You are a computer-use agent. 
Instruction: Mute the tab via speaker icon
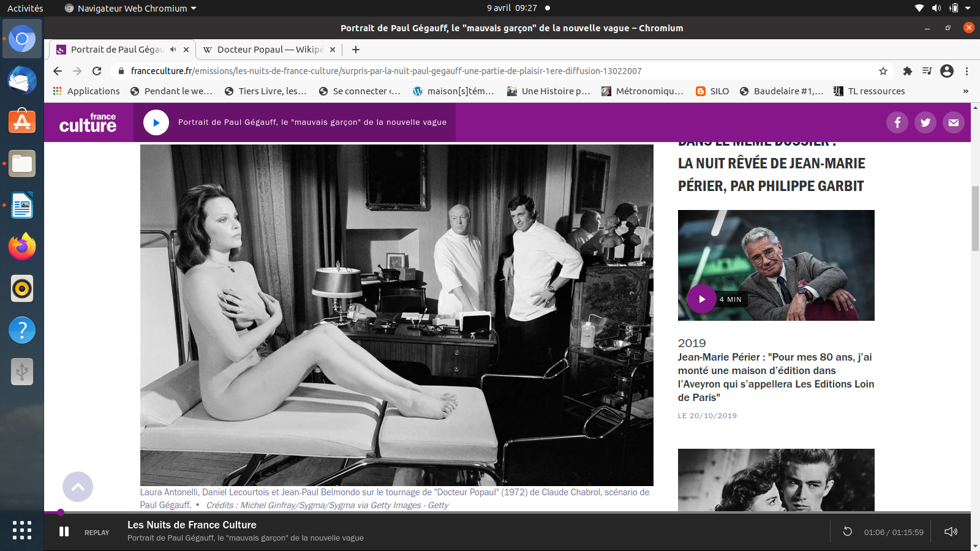tap(173, 50)
